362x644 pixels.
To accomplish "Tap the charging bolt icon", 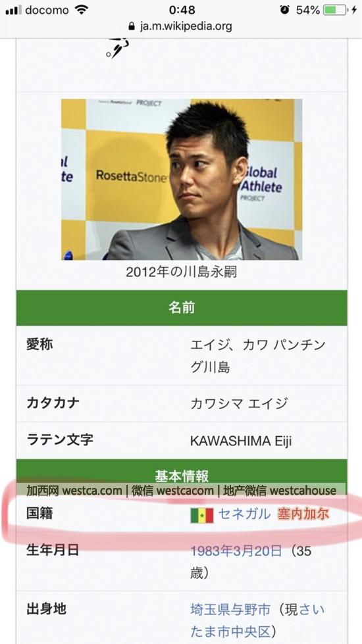I will tap(354, 10).
